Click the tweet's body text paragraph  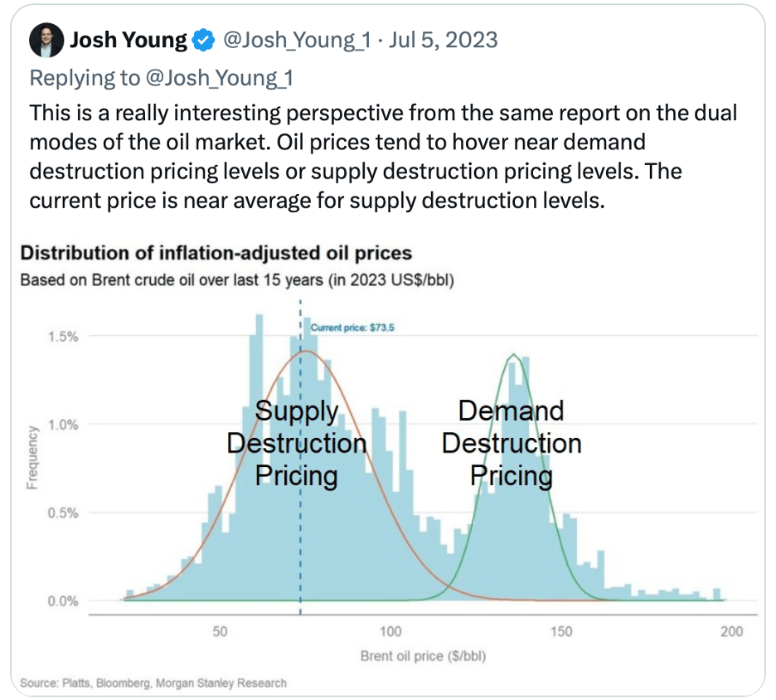pos(381,158)
